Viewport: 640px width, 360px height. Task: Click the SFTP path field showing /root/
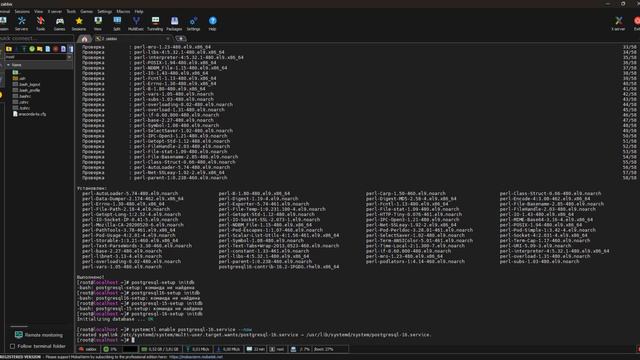(x=35, y=57)
